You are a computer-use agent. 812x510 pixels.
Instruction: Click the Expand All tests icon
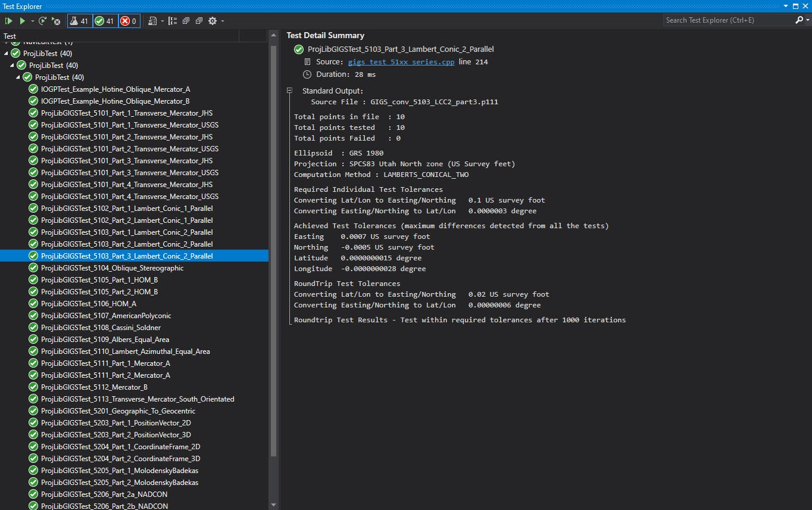click(x=186, y=21)
